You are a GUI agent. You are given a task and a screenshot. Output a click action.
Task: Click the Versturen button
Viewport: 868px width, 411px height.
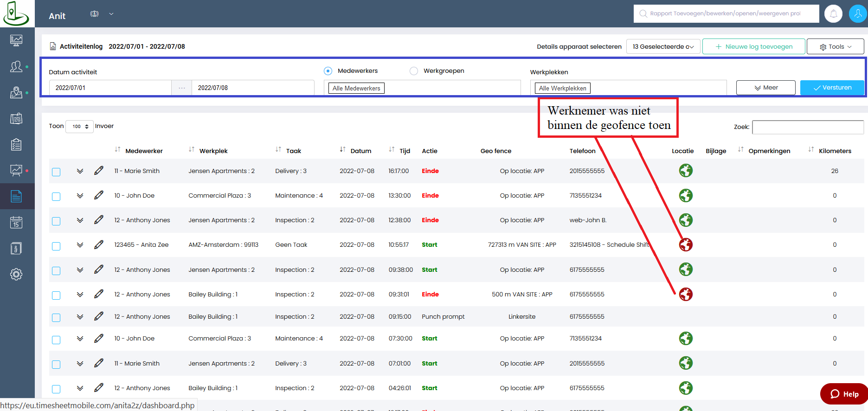coord(832,88)
